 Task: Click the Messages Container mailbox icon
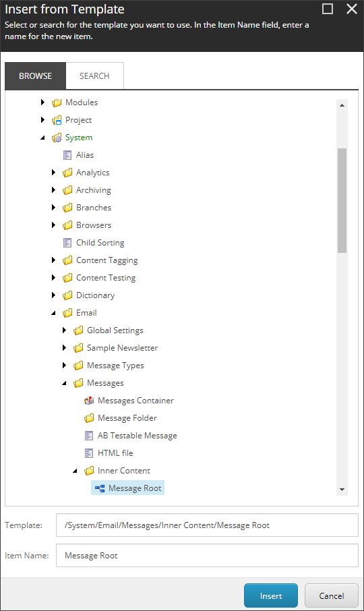(89, 401)
